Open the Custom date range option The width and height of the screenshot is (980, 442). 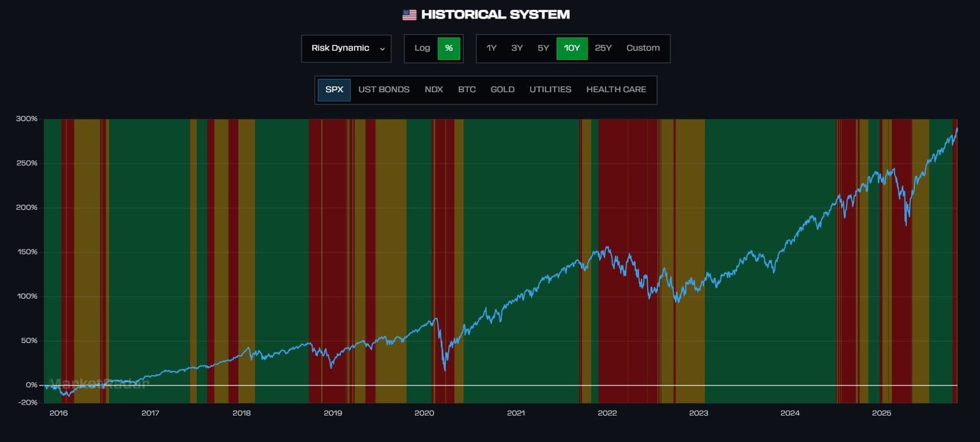(x=643, y=48)
